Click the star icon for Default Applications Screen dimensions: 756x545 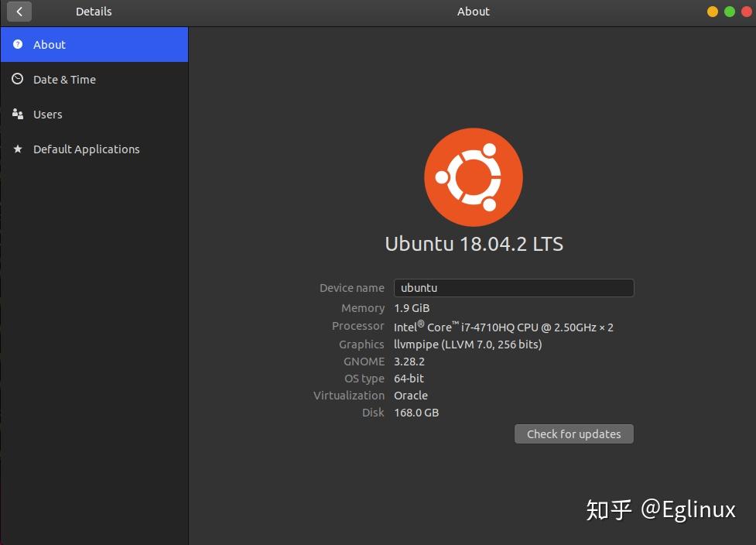coord(18,149)
